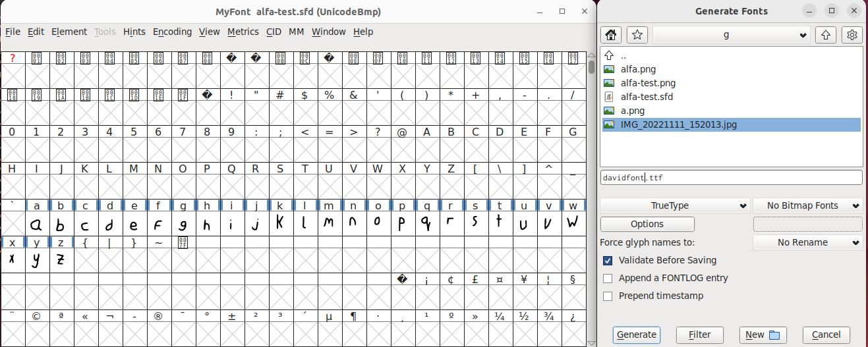The width and height of the screenshot is (868, 347).
Task: Open the Metrics menu
Action: [x=243, y=32]
